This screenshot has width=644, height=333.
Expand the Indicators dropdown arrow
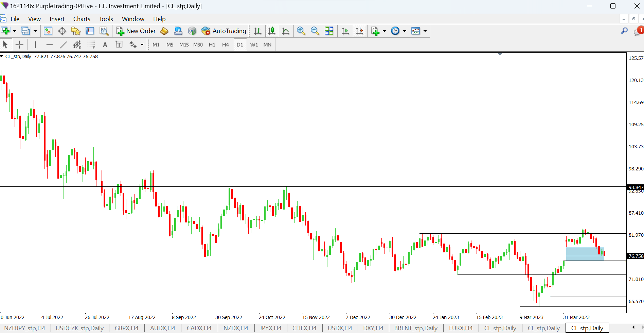pos(384,31)
